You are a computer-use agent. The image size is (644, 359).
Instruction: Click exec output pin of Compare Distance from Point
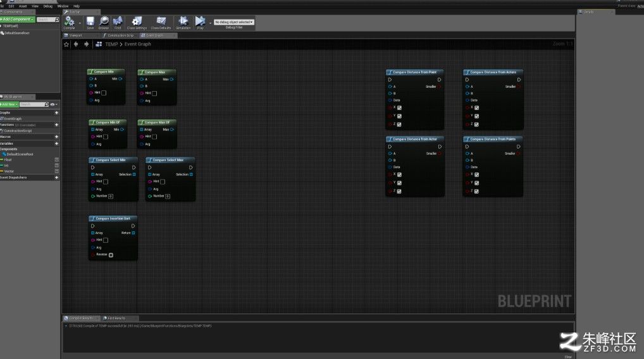point(440,80)
